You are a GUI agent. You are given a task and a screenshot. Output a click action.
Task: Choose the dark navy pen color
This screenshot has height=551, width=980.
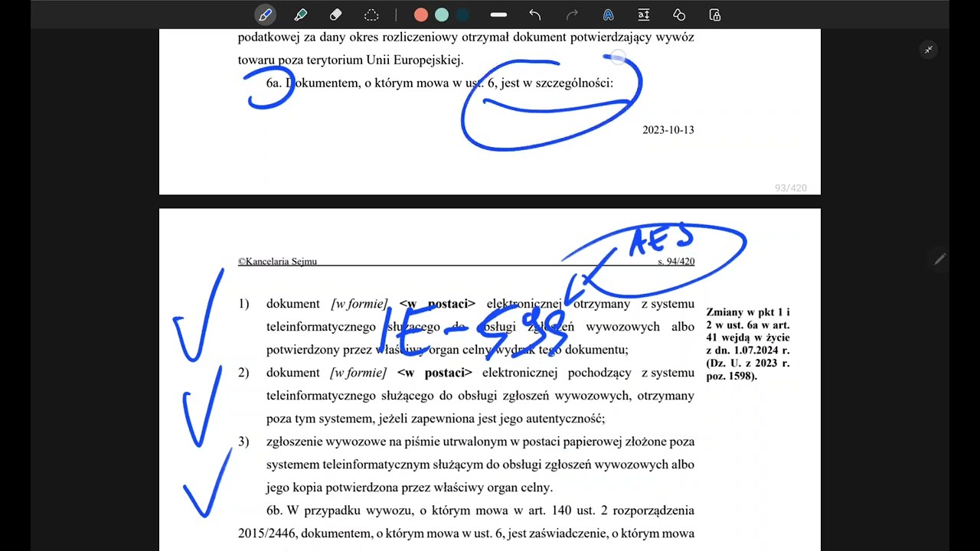coord(462,15)
